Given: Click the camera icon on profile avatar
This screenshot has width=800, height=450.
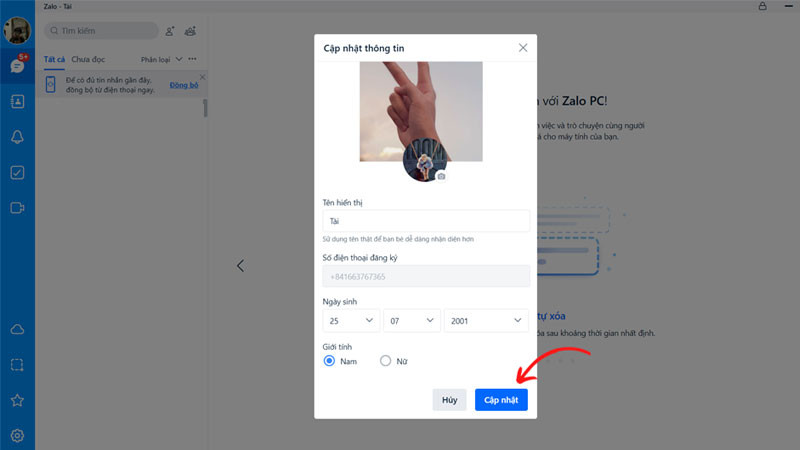Looking at the screenshot, I should click(x=441, y=176).
